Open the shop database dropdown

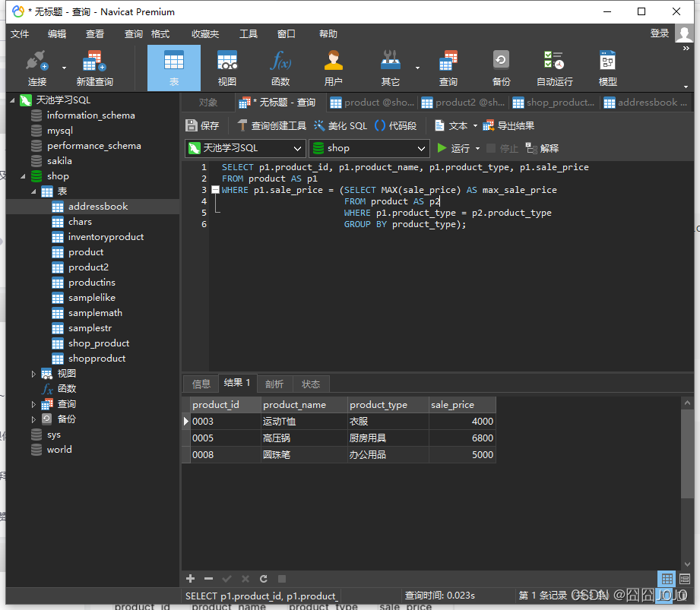coord(369,148)
